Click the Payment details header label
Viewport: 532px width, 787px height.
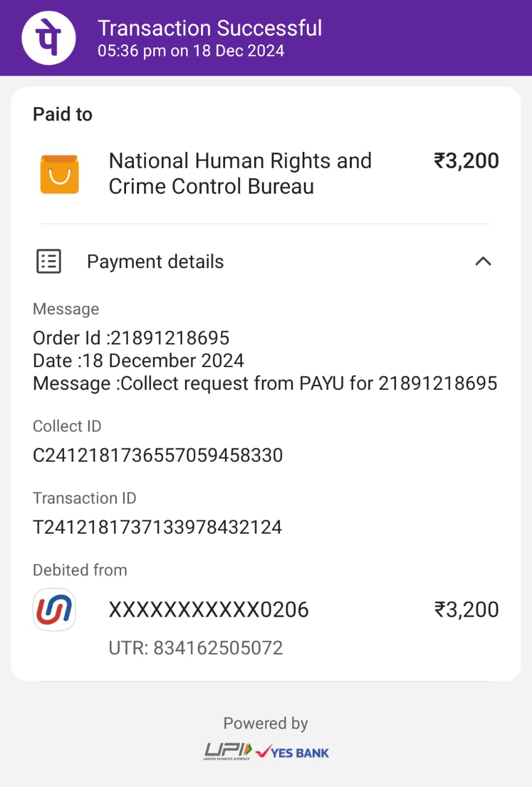tap(155, 261)
